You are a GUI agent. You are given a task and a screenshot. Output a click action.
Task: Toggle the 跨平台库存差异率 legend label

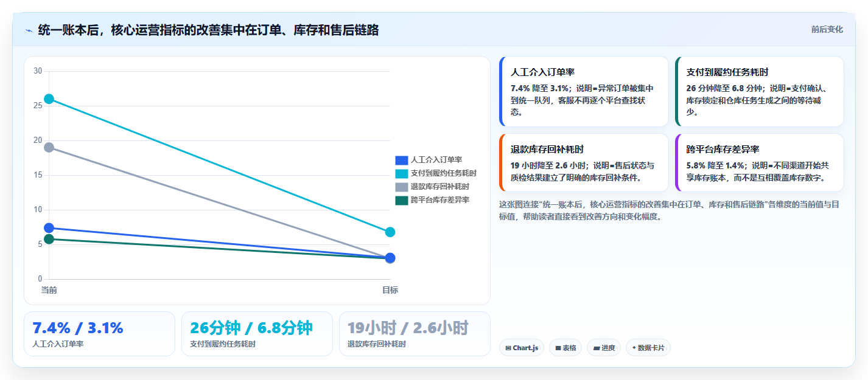click(x=439, y=201)
